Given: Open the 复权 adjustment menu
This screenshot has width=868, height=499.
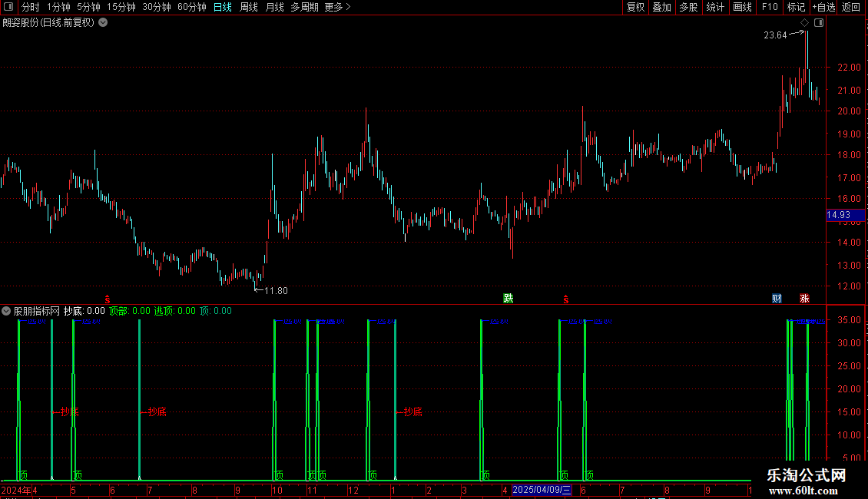Looking at the screenshot, I should click(635, 7).
